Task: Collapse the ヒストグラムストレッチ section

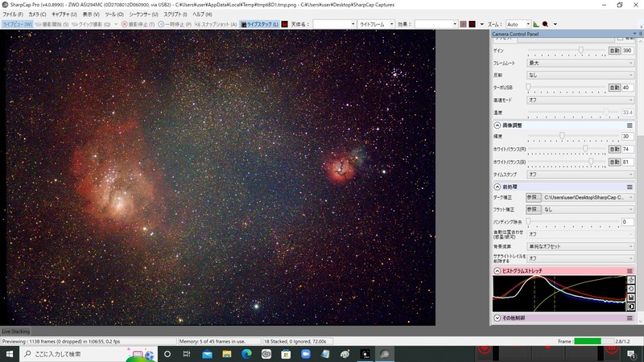Action: [497, 271]
